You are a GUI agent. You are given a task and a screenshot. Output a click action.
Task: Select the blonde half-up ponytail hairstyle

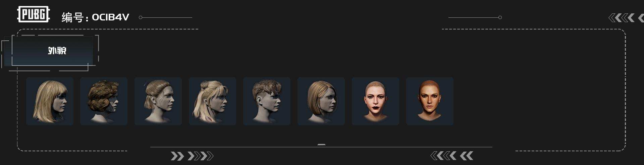tap(213, 101)
